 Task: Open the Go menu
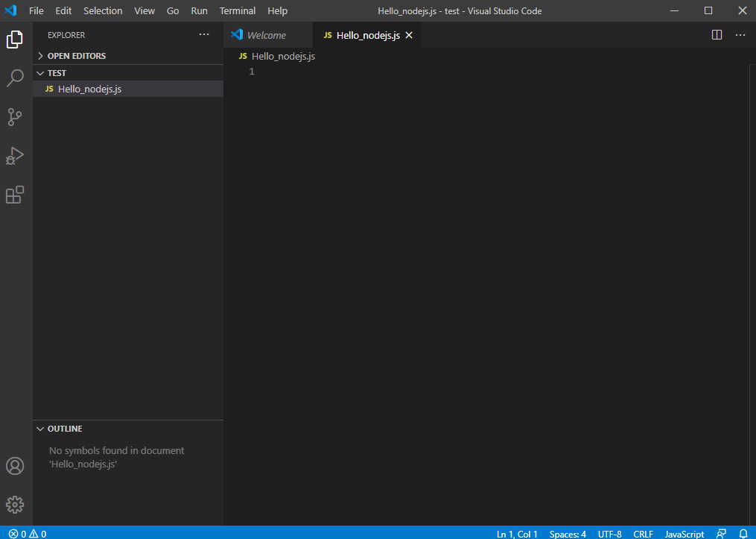click(x=173, y=10)
